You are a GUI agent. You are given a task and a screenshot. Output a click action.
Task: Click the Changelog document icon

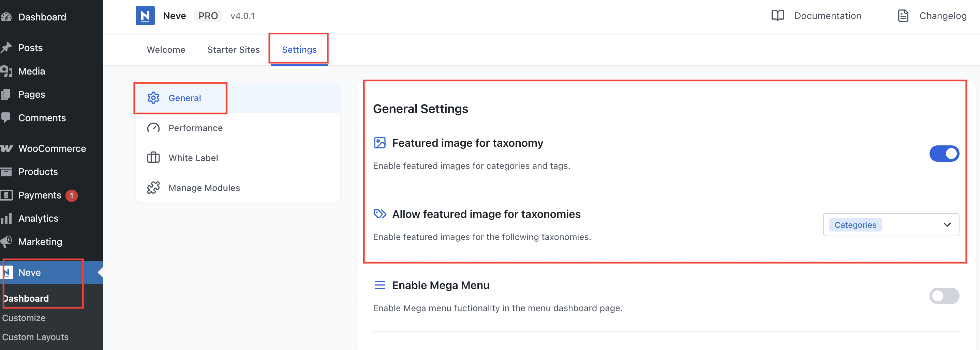click(903, 16)
